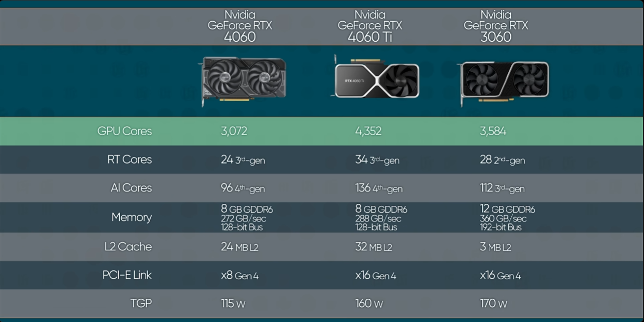Screen dimensions: 644x322
Task: Select the PCI-E value 'x8 Gen 4'
Action: [239, 276]
